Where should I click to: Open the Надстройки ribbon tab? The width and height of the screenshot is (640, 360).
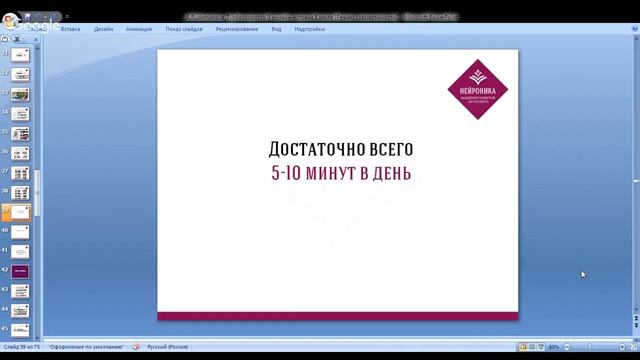click(x=309, y=29)
